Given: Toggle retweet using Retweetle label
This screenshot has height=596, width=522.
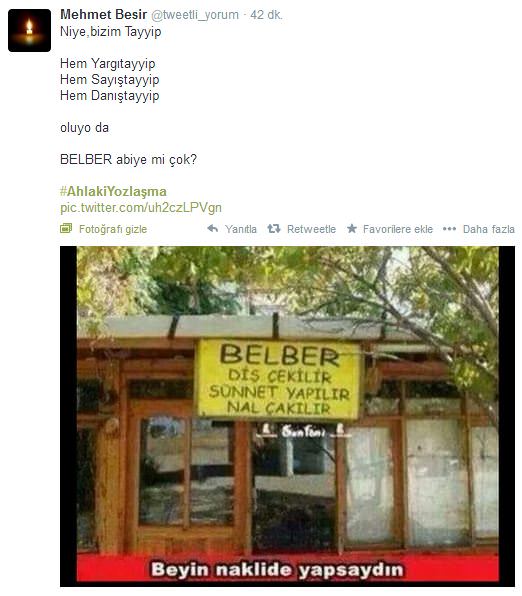Looking at the screenshot, I should coord(311,229).
